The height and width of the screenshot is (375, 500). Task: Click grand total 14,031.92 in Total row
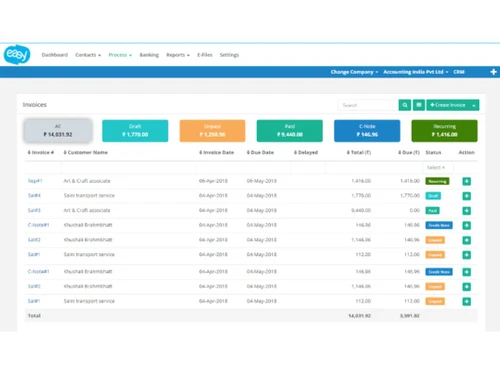[359, 316]
